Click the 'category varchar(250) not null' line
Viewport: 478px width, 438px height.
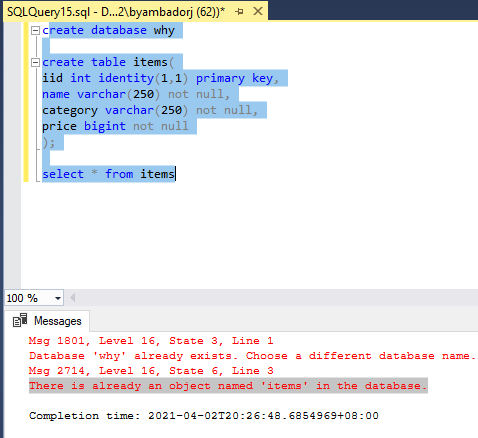click(x=150, y=110)
